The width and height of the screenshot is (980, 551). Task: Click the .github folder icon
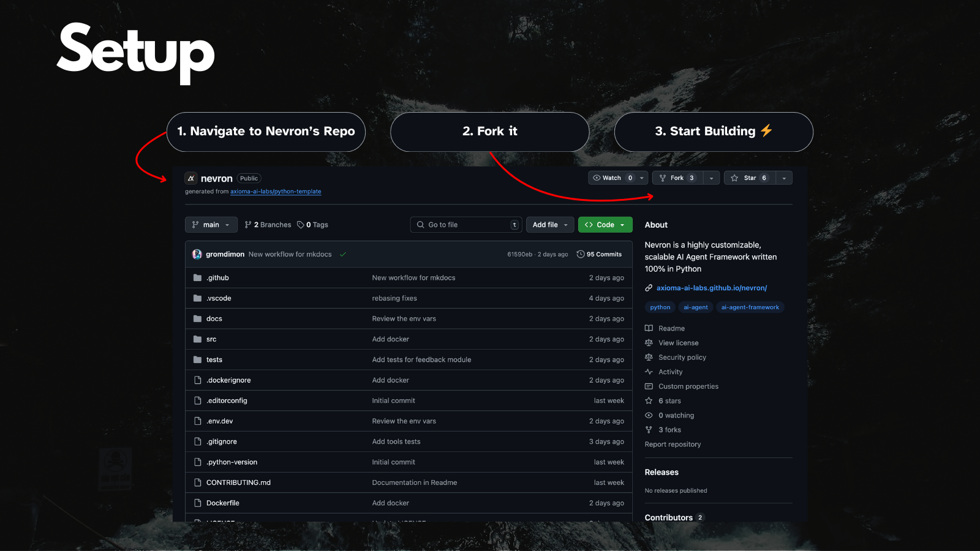(197, 278)
